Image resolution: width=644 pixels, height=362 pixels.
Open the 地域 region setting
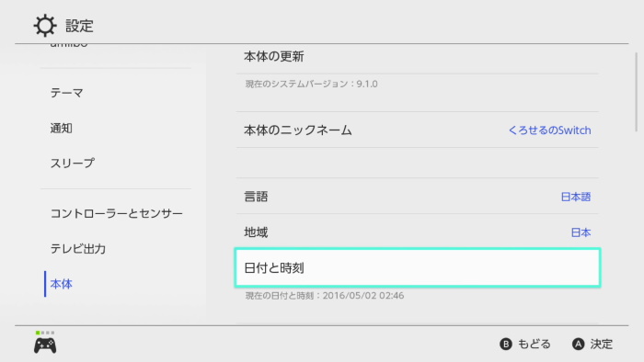coord(418,232)
